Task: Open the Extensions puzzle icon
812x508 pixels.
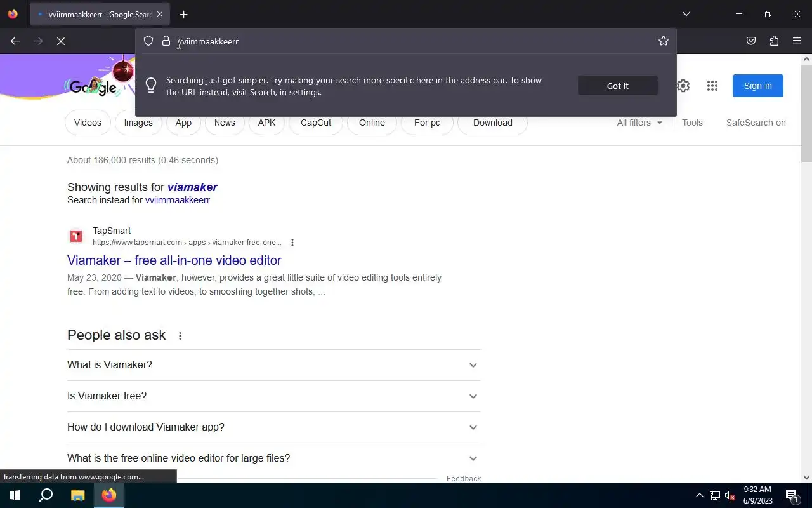Action: tap(774, 41)
